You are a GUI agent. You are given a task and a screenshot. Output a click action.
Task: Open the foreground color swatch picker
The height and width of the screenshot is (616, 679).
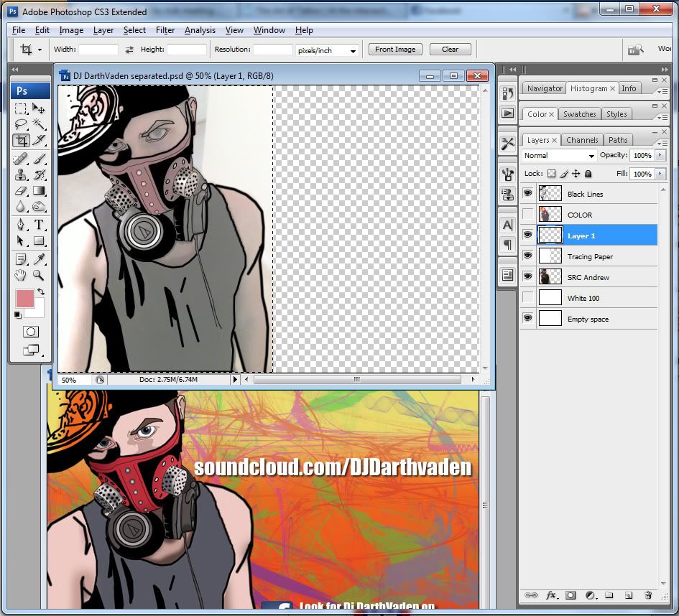point(24,299)
